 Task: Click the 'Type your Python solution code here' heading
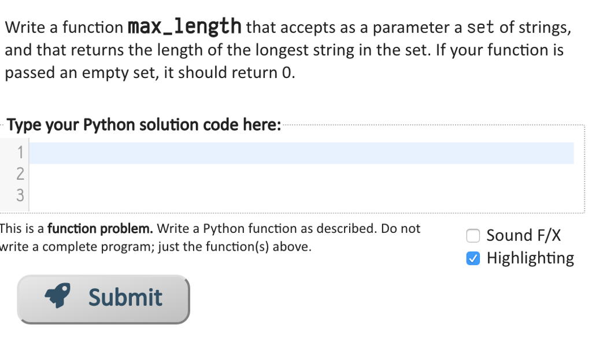(x=143, y=125)
